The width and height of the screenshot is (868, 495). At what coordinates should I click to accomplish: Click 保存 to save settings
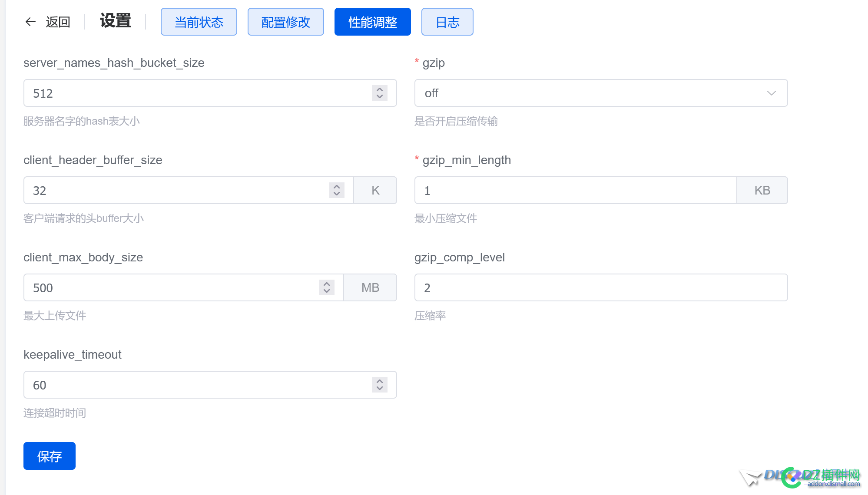point(50,455)
